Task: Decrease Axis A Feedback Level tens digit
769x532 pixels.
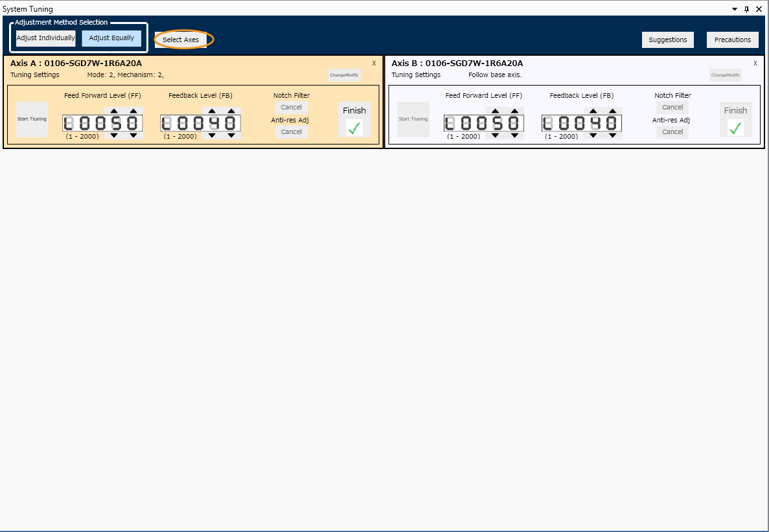Action: pos(212,135)
